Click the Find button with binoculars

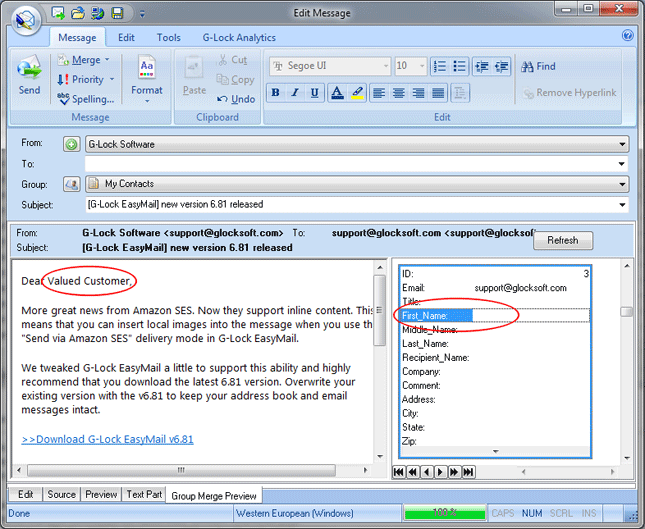538,66
